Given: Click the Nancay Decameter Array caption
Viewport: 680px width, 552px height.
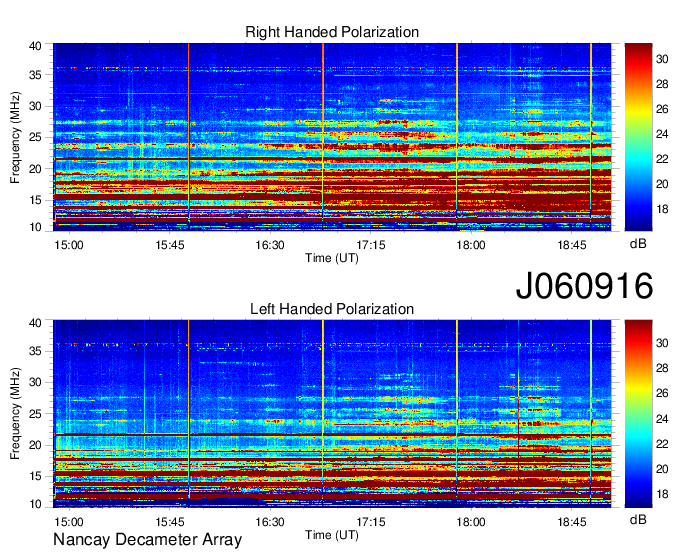Looking at the screenshot, I should [x=147, y=539].
